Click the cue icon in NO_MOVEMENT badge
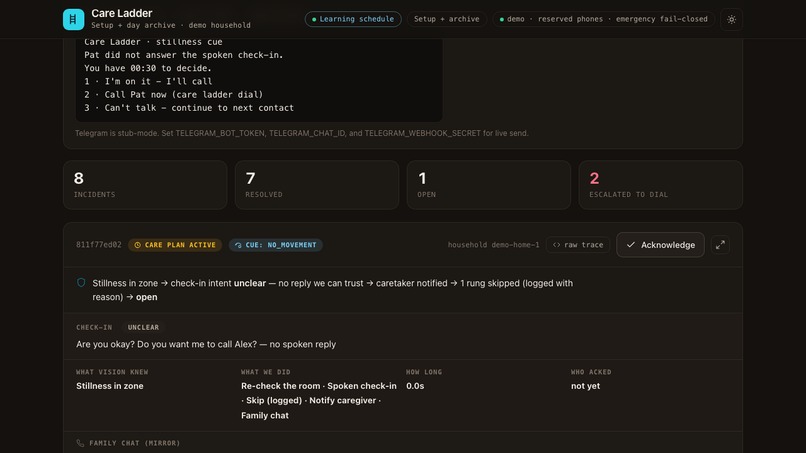 click(x=238, y=245)
